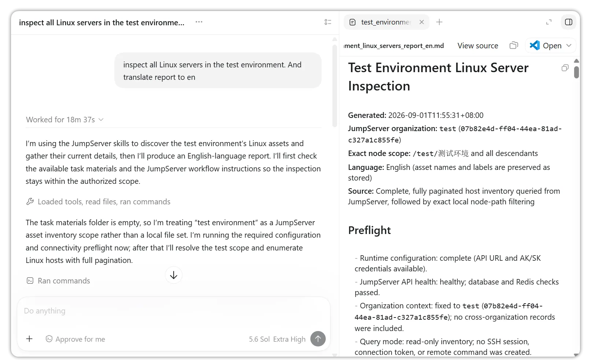Jump to bottom of conversation arrow
This screenshot has width=591, height=364.
(x=174, y=275)
